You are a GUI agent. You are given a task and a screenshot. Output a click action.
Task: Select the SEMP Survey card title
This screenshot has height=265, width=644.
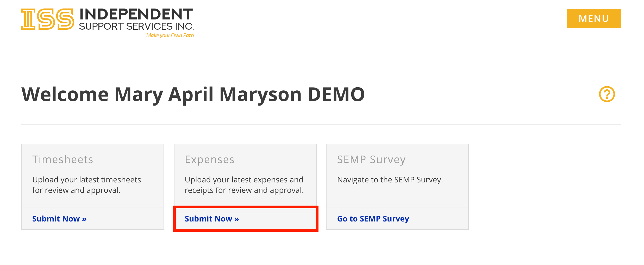tap(371, 160)
